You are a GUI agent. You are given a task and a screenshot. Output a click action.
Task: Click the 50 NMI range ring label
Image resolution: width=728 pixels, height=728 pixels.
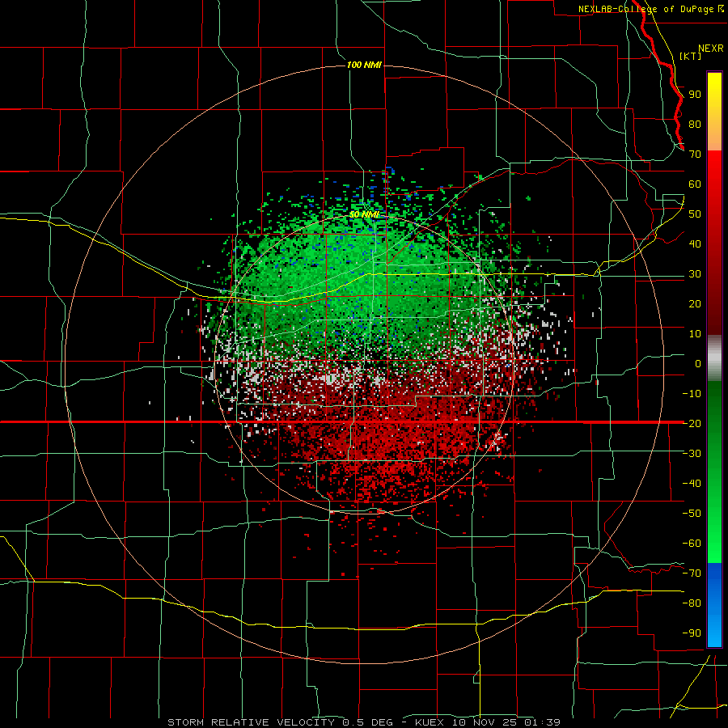tap(364, 214)
